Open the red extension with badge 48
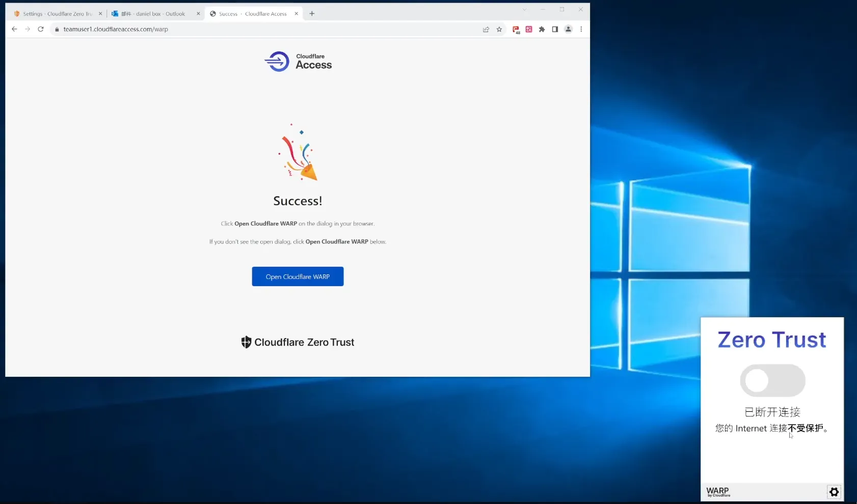 (x=516, y=30)
